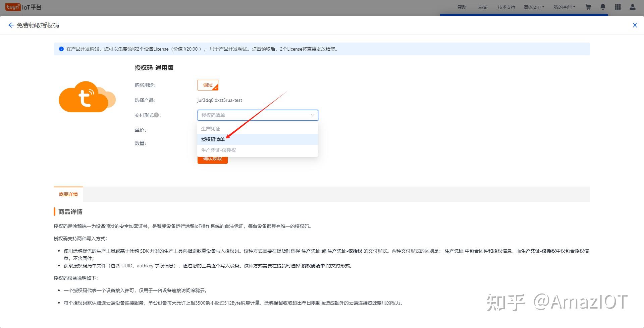Open the 交付形式 help tooltip icon
This screenshot has width=644, height=328.
(x=157, y=115)
